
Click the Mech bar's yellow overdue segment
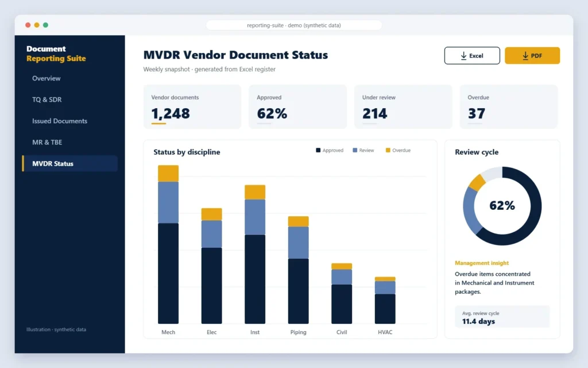point(168,174)
